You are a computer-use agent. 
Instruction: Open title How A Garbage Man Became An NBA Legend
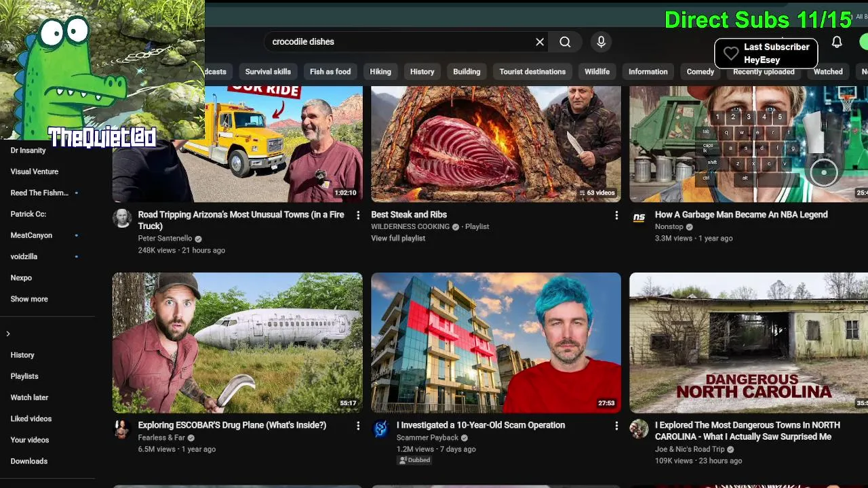741,215
